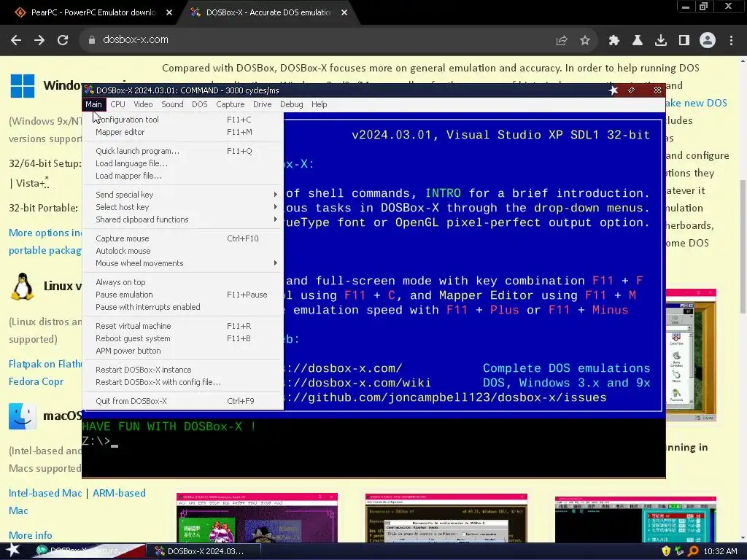Viewport: 747px width, 560px height.
Task: Click the Linux penguin icon on webpage
Action: pos(23,287)
